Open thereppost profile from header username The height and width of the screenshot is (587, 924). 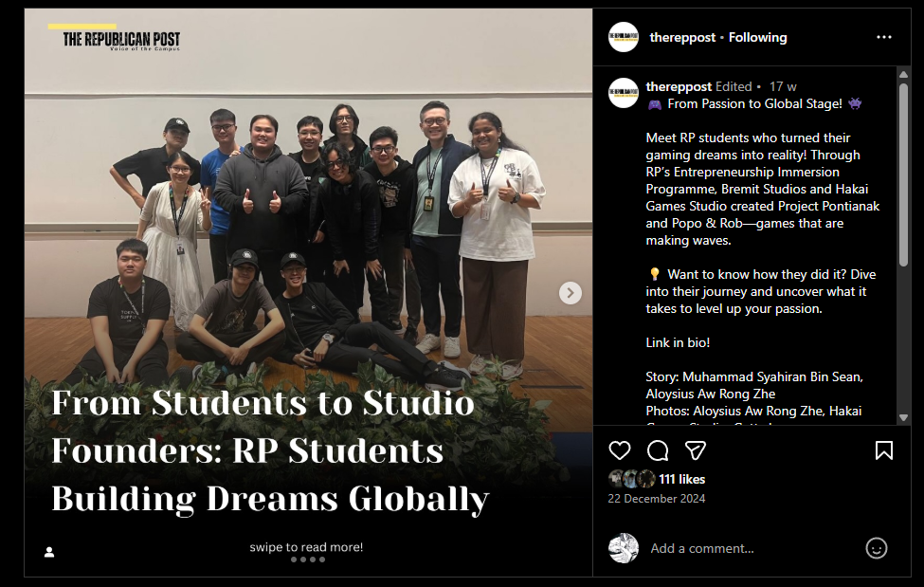pos(682,37)
